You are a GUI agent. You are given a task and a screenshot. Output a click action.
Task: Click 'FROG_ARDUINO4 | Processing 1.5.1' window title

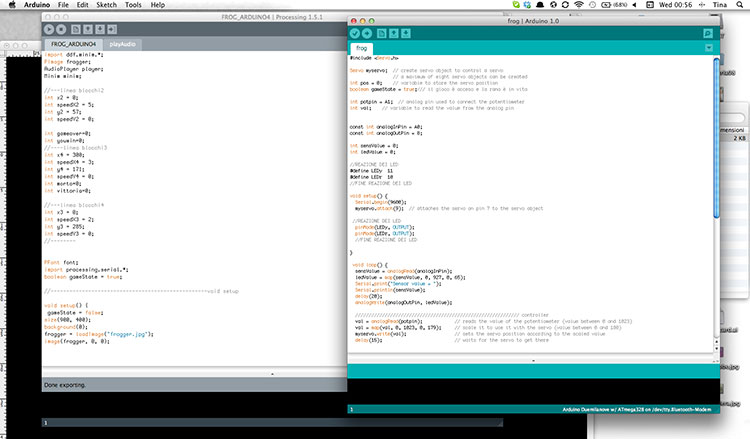[272, 17]
